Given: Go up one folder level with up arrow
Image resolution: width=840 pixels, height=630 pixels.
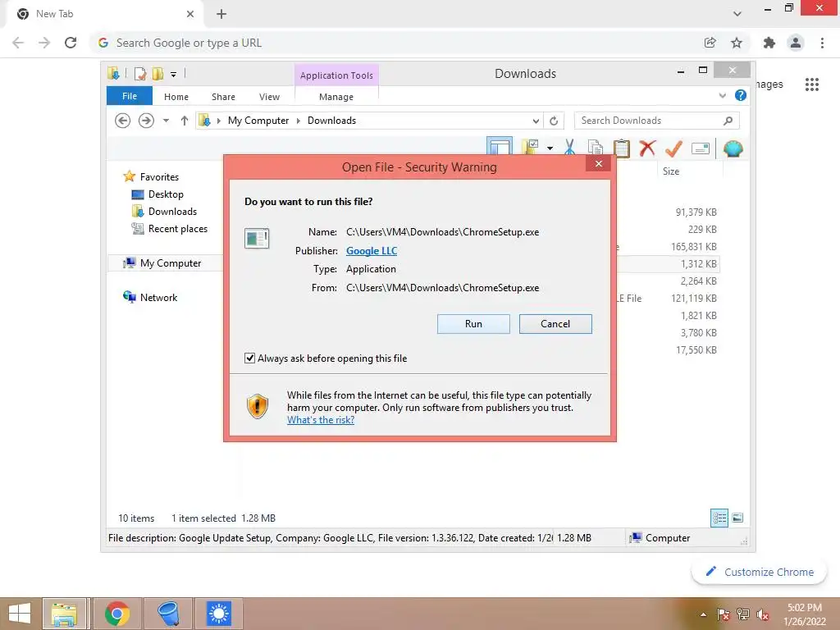Looking at the screenshot, I should click(185, 121).
